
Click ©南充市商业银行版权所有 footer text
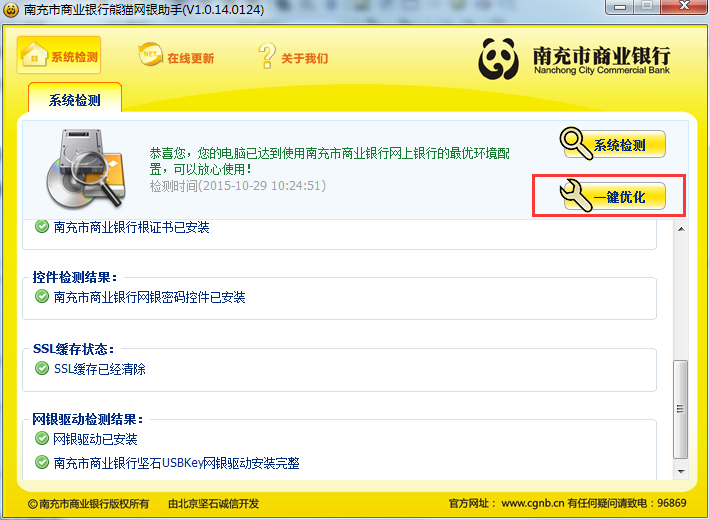[x=88, y=503]
